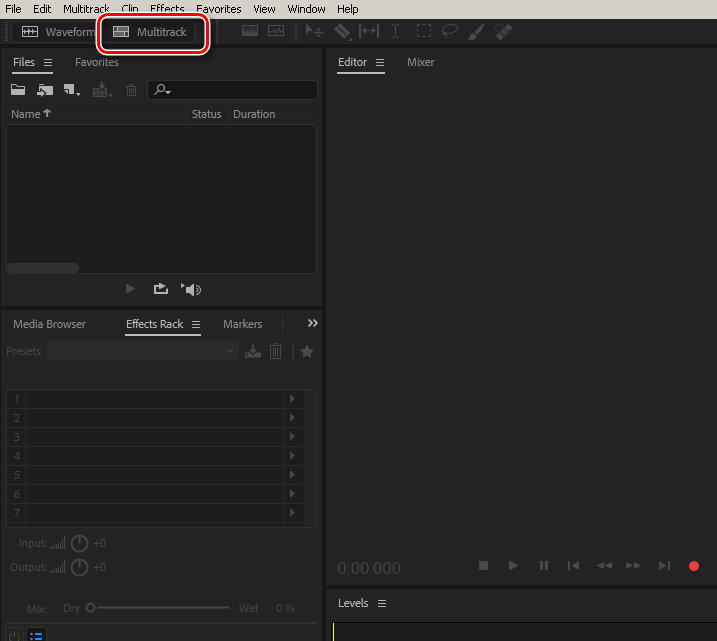
Task: Switch to the Markers tab
Action: click(x=242, y=324)
